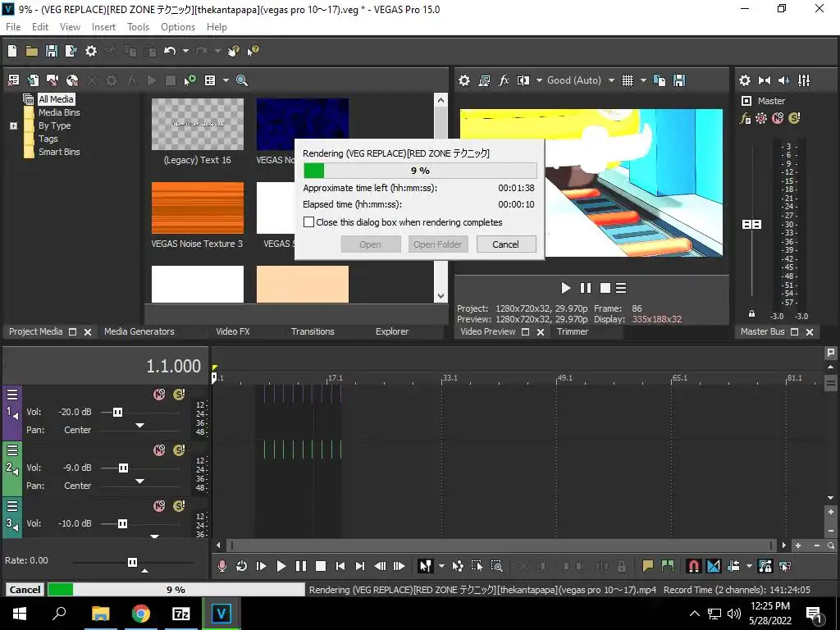Open track 2 hamburger menu

[x=12, y=450]
